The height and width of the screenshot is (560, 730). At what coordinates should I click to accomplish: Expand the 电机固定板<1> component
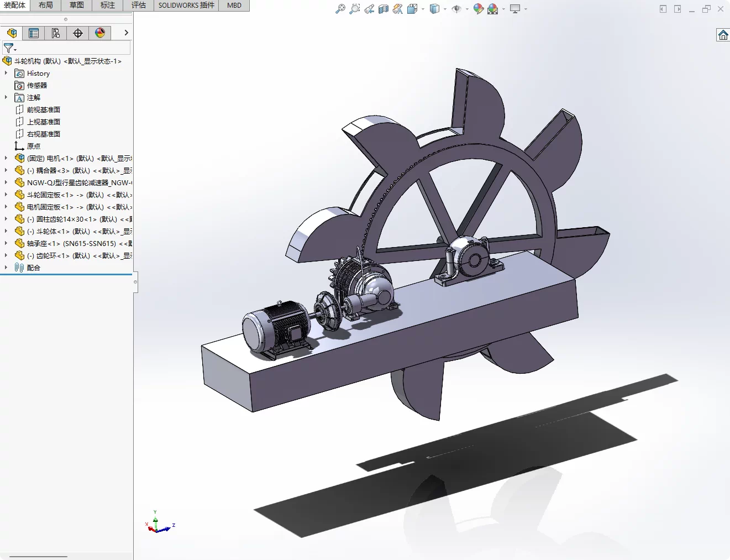(x=6, y=207)
